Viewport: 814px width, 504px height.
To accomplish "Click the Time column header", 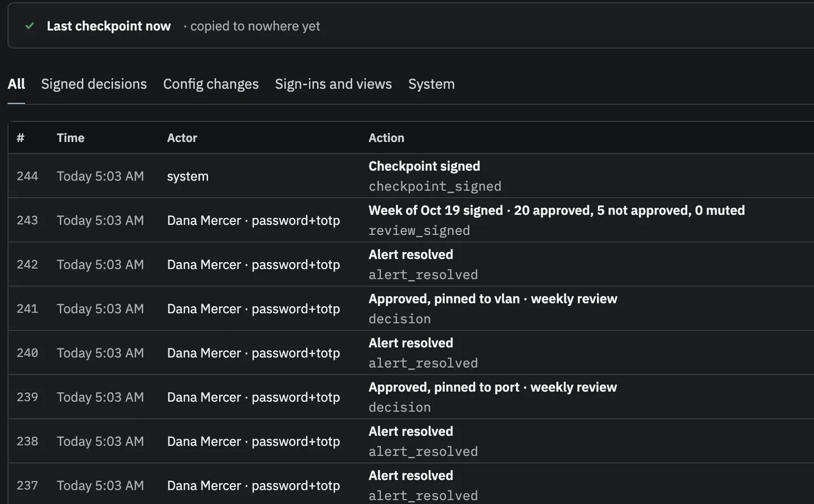I will (71, 138).
